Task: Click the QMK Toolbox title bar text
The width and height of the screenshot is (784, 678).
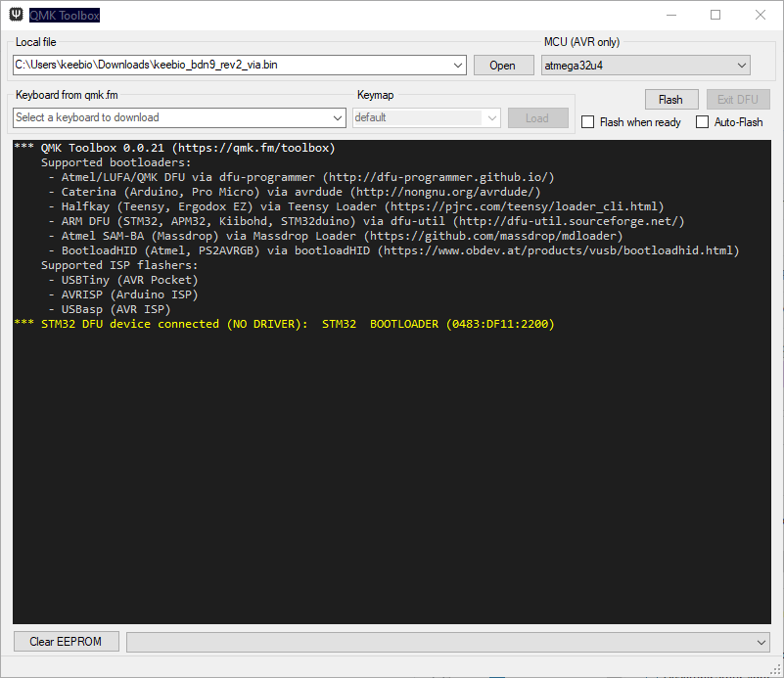Action: pos(64,16)
